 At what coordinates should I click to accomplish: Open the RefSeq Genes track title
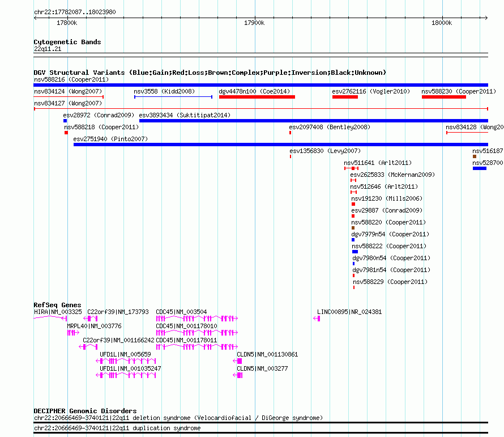[x=58, y=305]
